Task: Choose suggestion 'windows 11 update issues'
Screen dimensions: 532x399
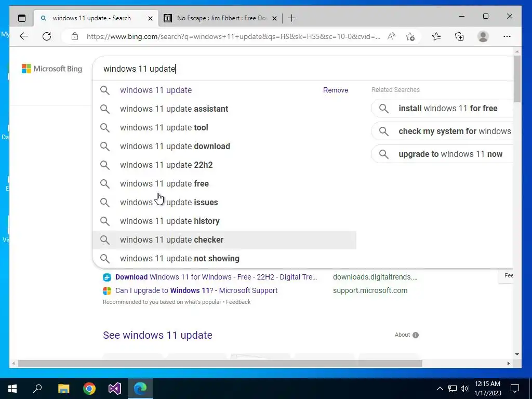Action: 224,202
